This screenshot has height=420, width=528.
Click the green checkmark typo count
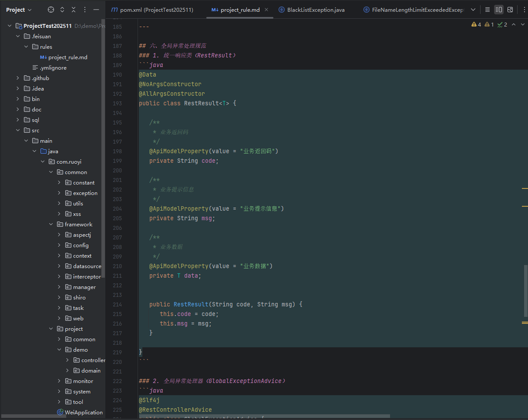(502, 25)
